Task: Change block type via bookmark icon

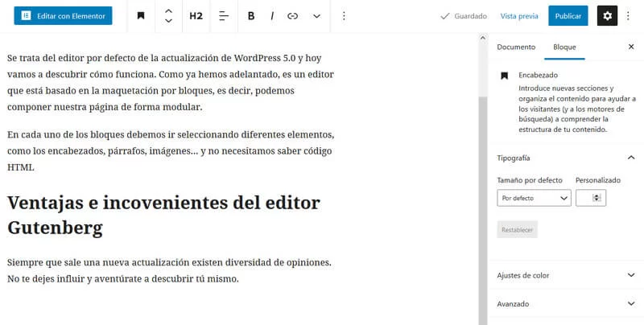Action: pos(141,16)
